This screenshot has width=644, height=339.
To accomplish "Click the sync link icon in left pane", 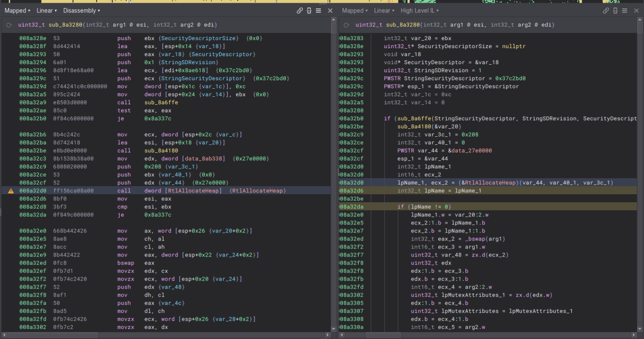I will tap(300, 11).
